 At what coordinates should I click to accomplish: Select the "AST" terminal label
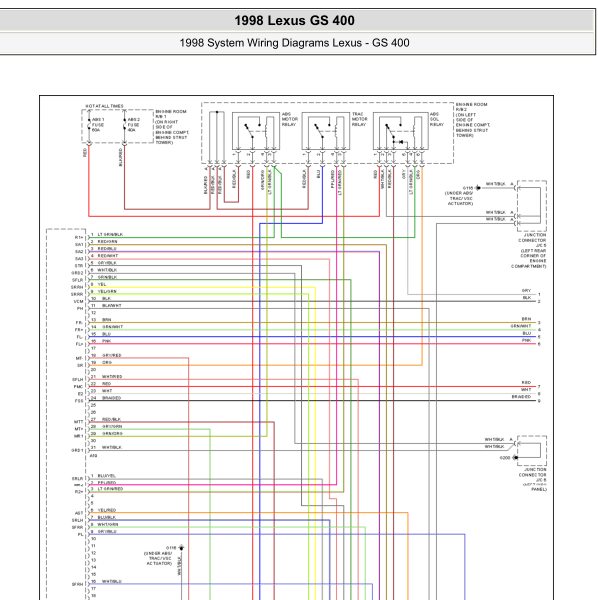tap(79, 513)
